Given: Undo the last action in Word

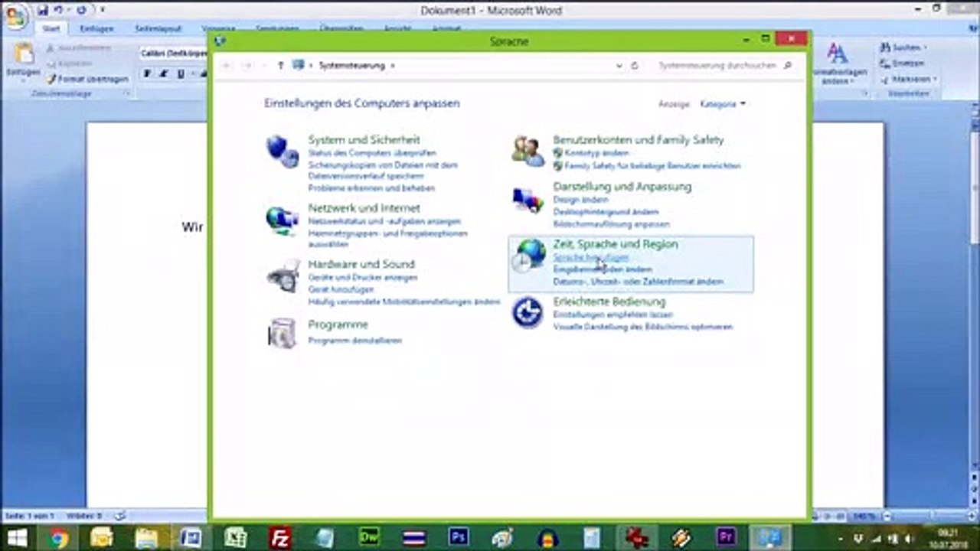Looking at the screenshot, I should pos(59,10).
